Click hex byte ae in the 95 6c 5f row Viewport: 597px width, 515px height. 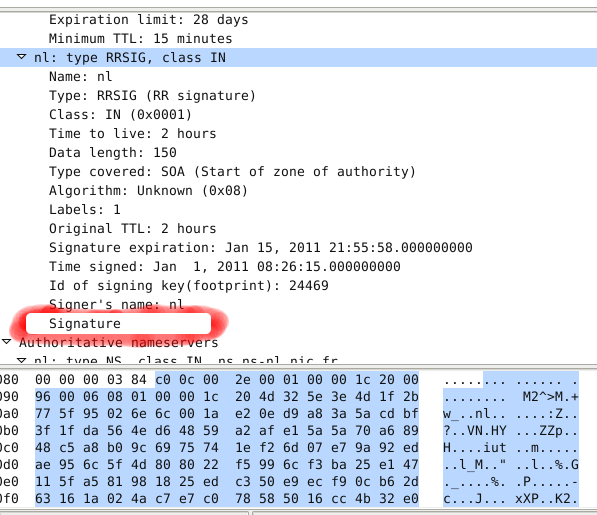tap(43, 465)
